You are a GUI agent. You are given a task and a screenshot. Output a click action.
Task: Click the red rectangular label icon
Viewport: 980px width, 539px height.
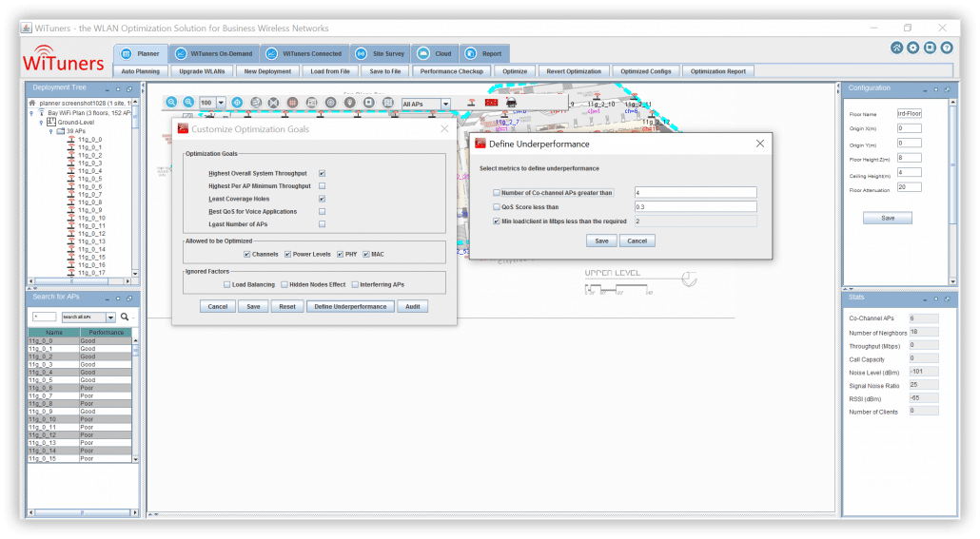click(x=491, y=103)
